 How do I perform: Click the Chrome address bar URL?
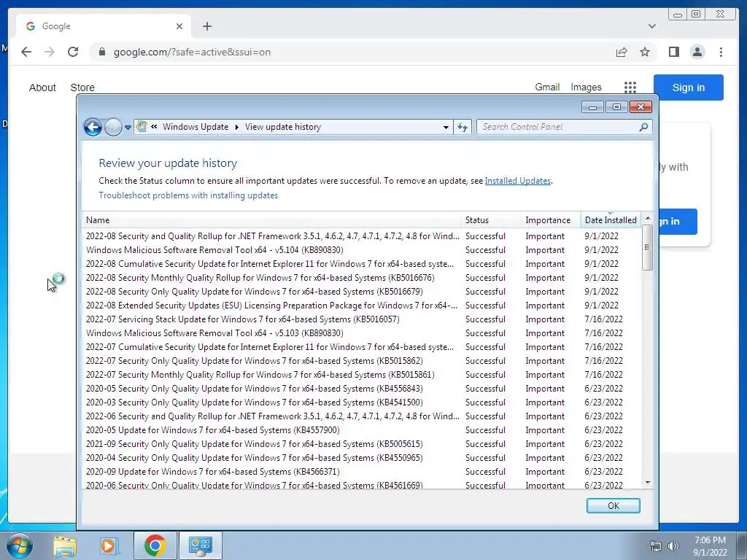[192, 52]
